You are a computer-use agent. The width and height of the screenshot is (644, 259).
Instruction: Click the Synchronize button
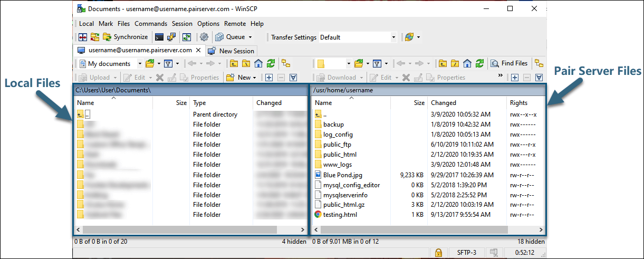(126, 37)
